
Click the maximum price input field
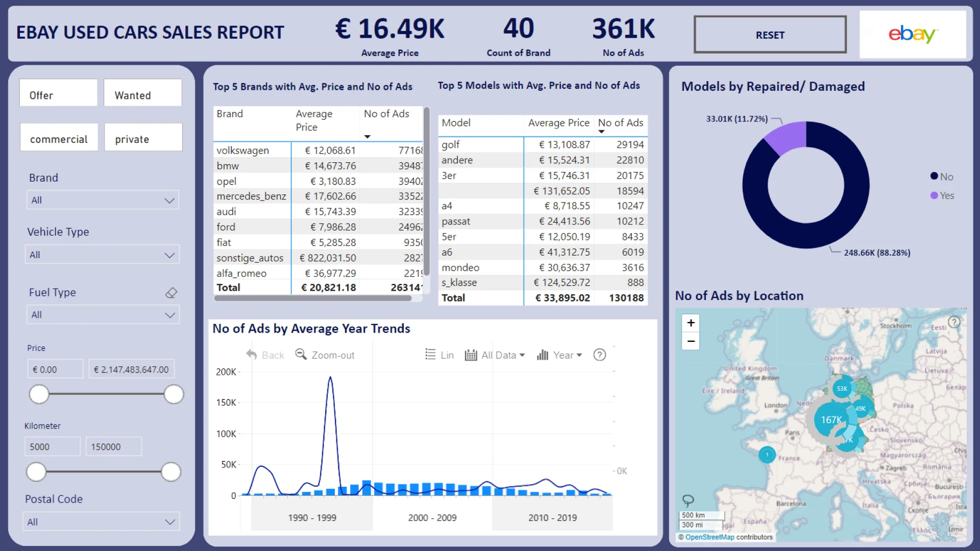pos(131,369)
